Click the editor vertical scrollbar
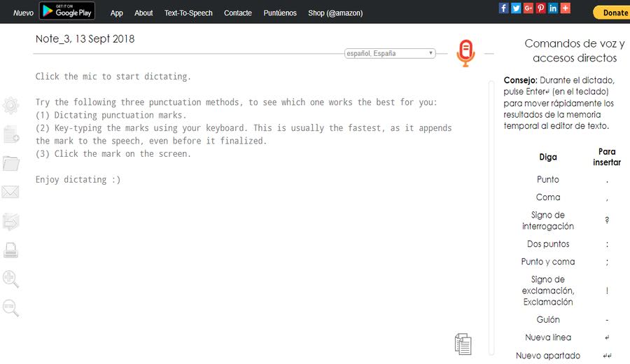This screenshot has width=630, height=364. [491, 218]
